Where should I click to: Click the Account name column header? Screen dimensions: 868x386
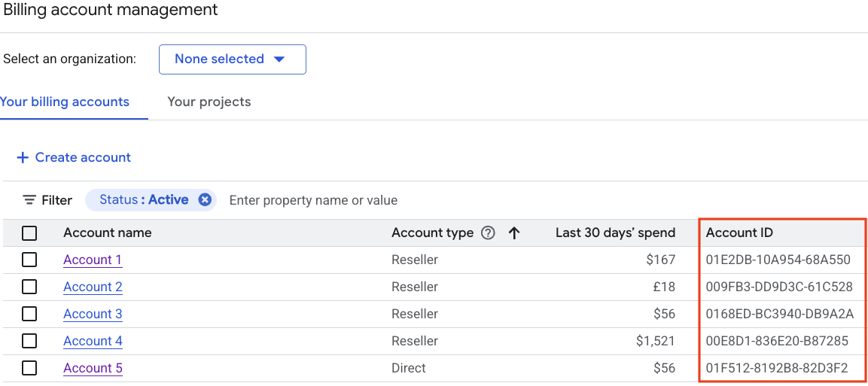(x=108, y=233)
